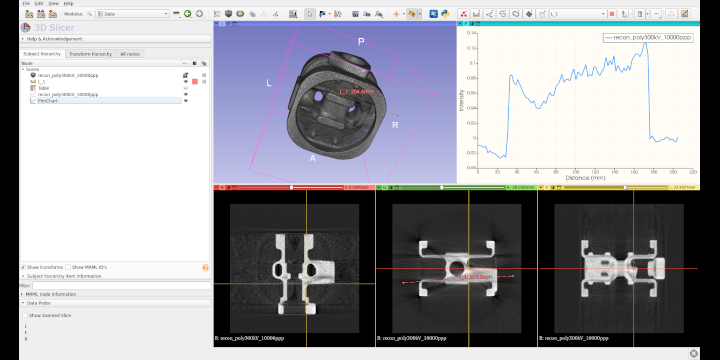Expand Help & Acknowledgement section
The width and height of the screenshot is (720, 360).
click(x=115, y=39)
